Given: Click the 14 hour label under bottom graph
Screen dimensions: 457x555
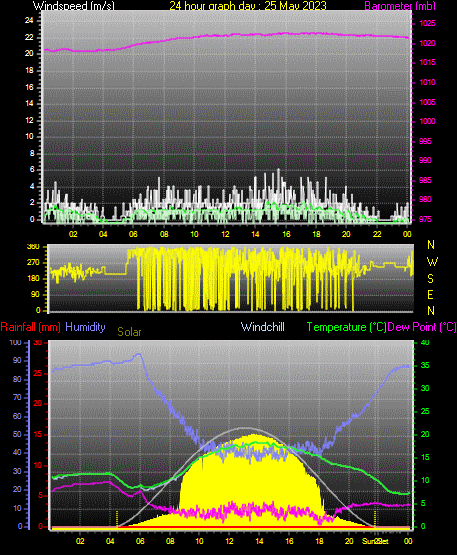Looking at the screenshot, I should point(259,541).
